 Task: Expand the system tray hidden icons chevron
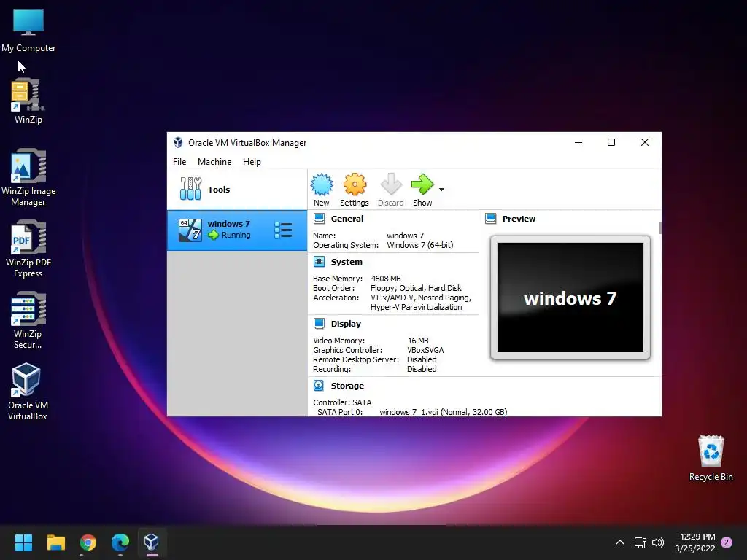click(x=620, y=542)
